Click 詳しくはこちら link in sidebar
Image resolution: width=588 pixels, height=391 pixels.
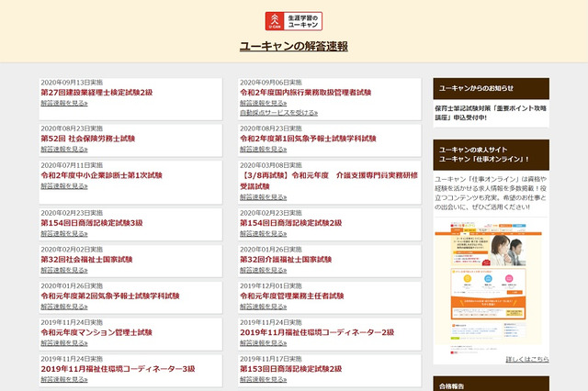pos(527,359)
